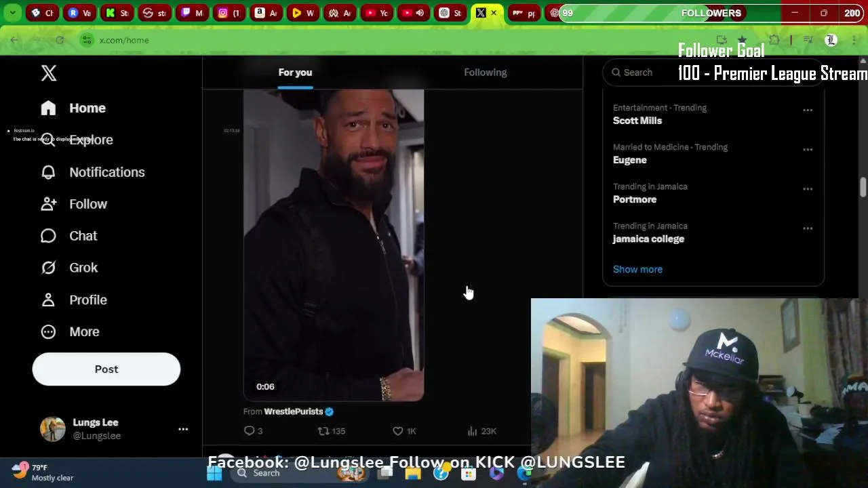The image size is (868, 488).
Task: Open Microsoft Copilot from taskbar
Action: tap(496, 473)
